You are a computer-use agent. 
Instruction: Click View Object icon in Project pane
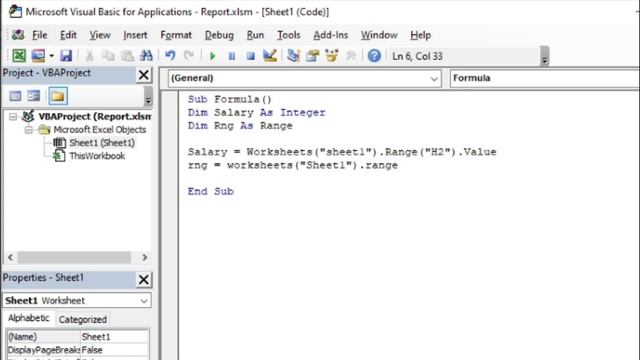[34, 96]
